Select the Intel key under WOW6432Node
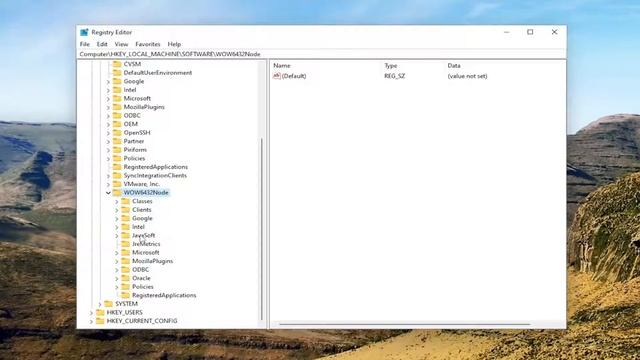 pos(138,227)
